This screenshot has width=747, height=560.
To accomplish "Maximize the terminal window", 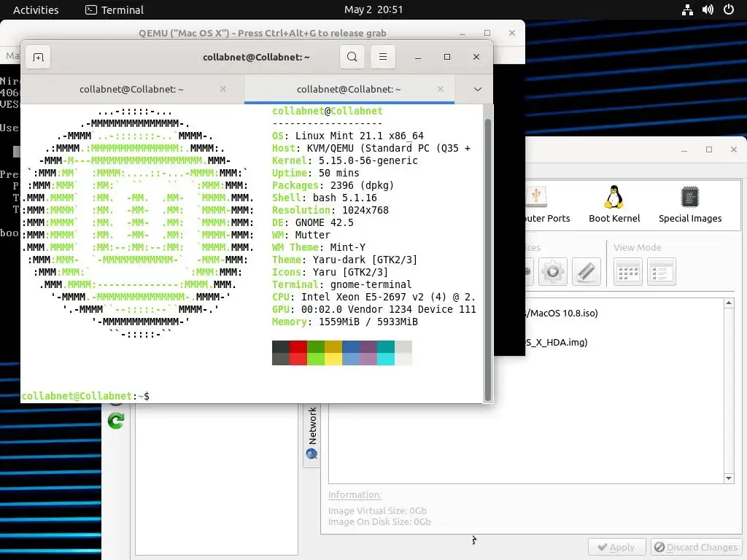I will 447,57.
